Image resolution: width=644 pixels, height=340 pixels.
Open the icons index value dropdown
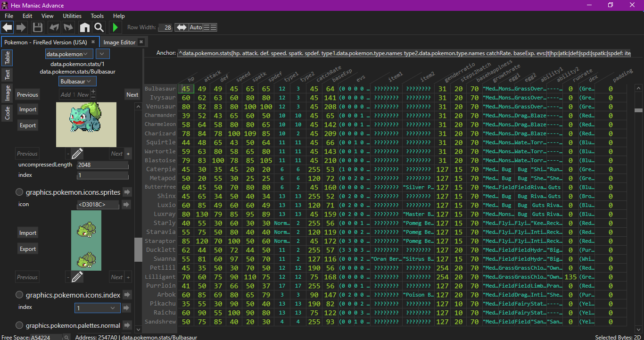point(97,307)
